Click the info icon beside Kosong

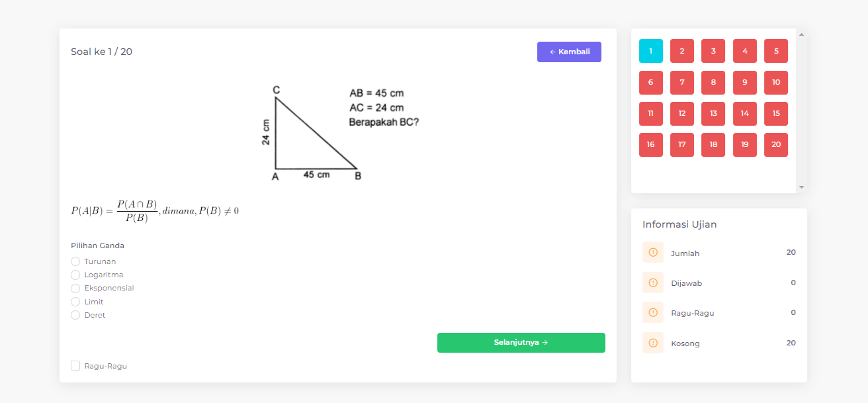coord(653,343)
